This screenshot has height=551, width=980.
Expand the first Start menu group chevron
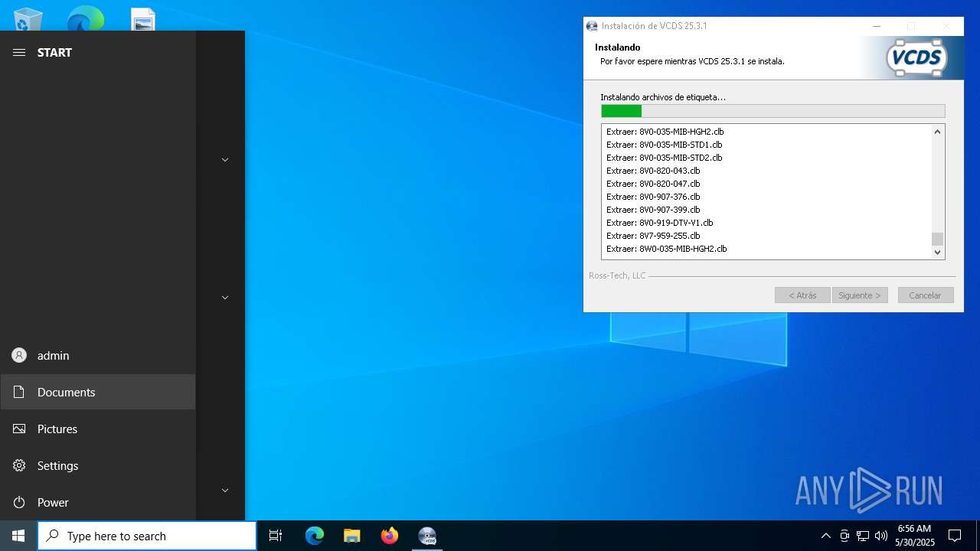(x=225, y=160)
